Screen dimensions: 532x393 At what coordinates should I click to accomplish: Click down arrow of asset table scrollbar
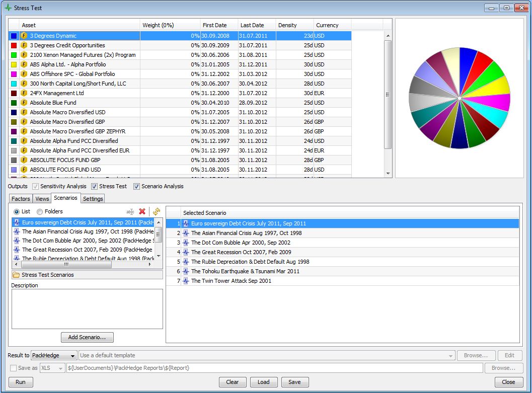388,173
